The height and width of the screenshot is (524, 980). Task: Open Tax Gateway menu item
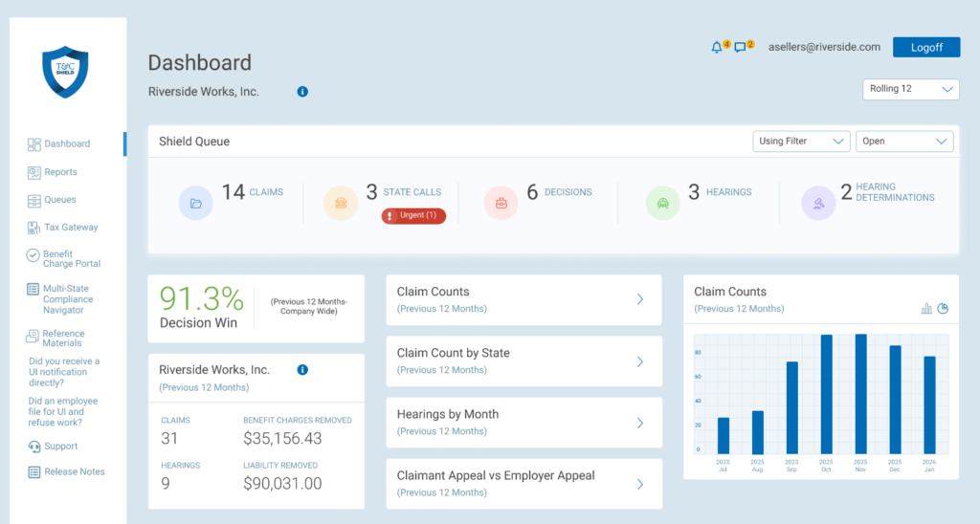click(71, 228)
